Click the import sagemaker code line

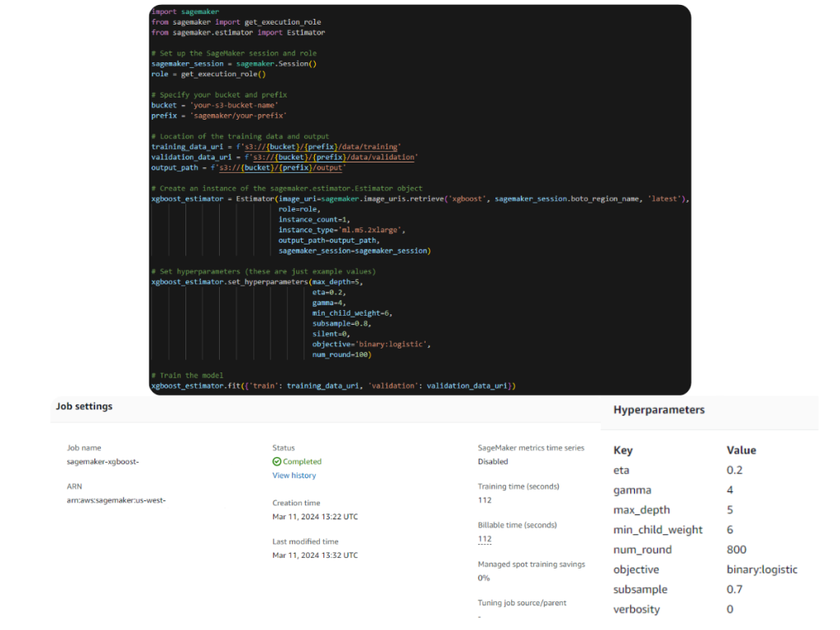coord(185,11)
